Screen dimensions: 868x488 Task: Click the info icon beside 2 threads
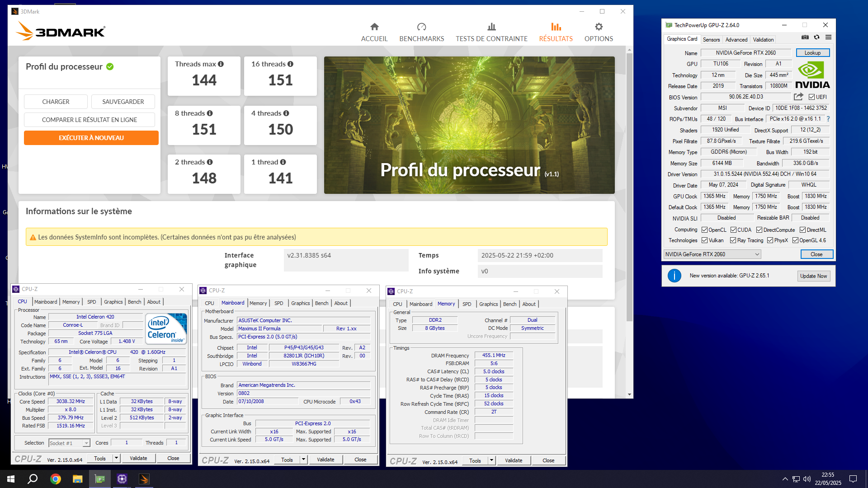tap(210, 162)
